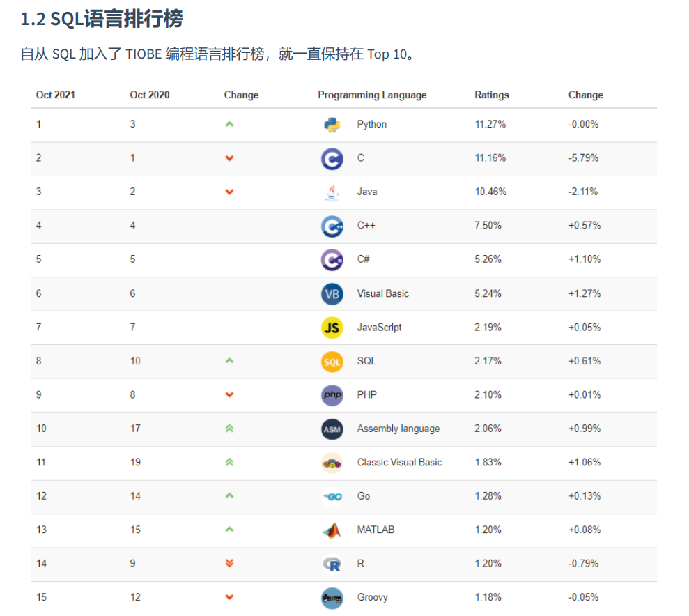689x616 pixels.
Task: Click the '11.27%' rating value
Action: (x=490, y=124)
